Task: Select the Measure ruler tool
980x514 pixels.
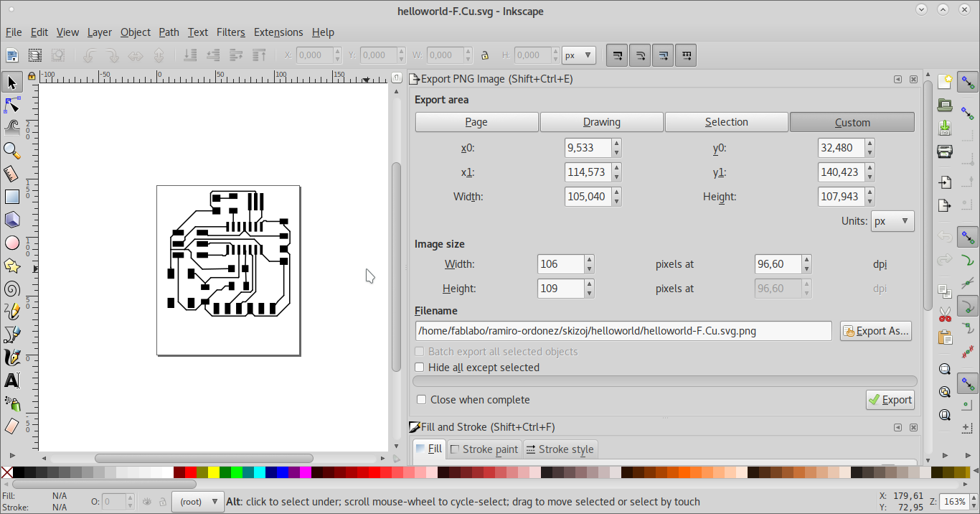Action: (11, 174)
